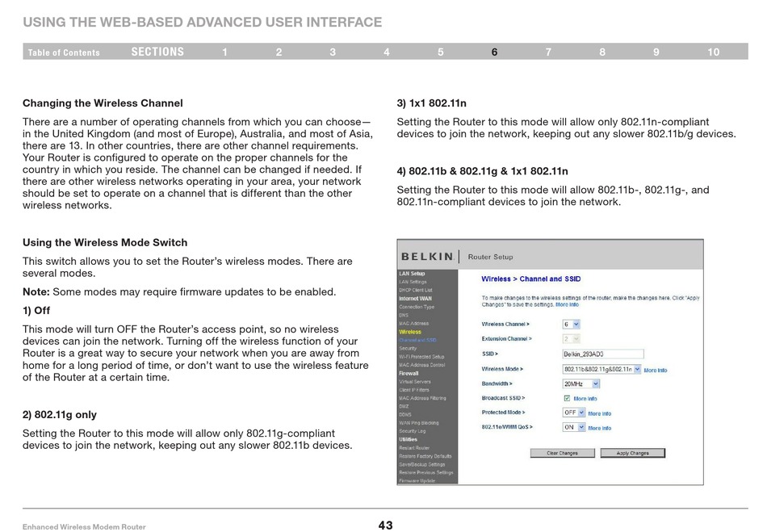Click More Info next to Wireless Mode
This screenshot has width=767, height=532.
pos(656,370)
